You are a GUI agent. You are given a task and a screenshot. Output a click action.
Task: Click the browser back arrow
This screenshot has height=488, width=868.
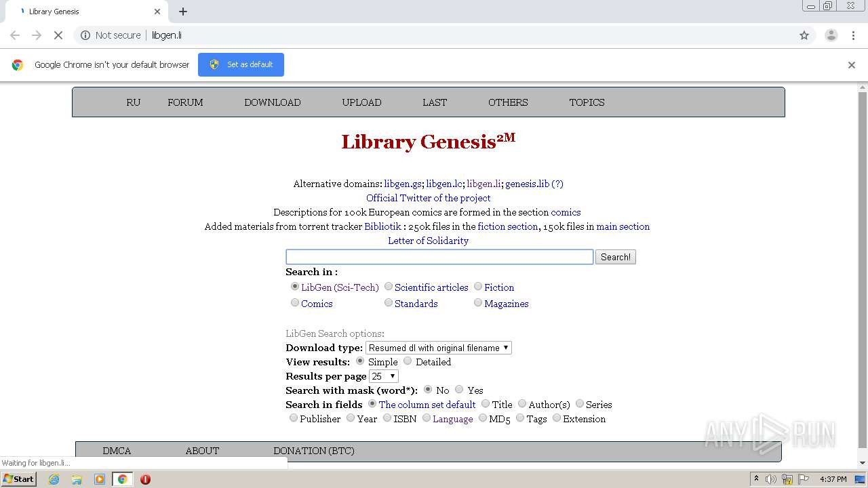15,35
